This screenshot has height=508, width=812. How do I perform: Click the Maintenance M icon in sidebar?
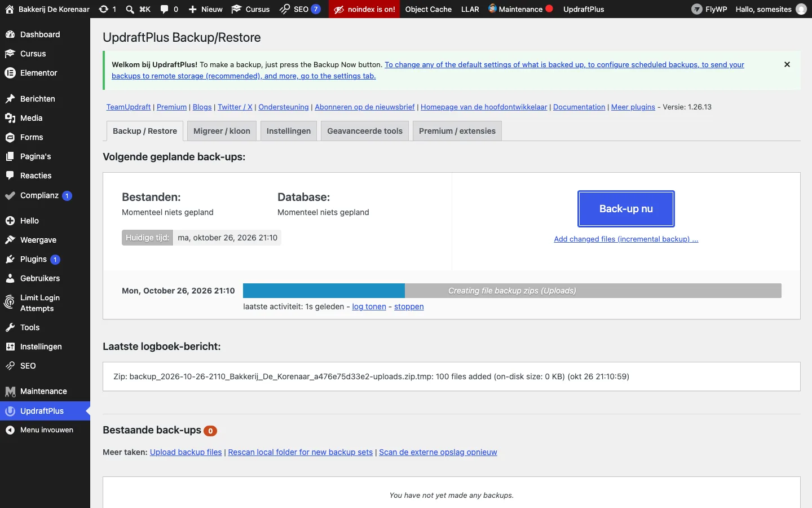click(10, 391)
